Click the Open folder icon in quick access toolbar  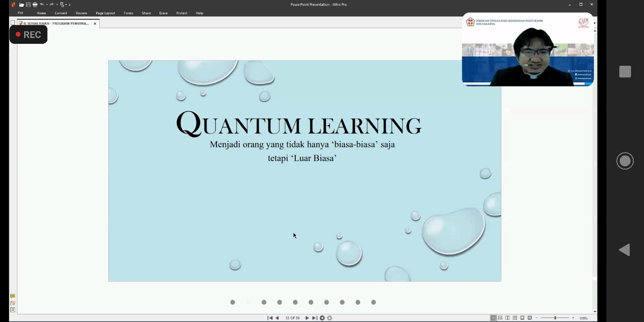(21, 4)
